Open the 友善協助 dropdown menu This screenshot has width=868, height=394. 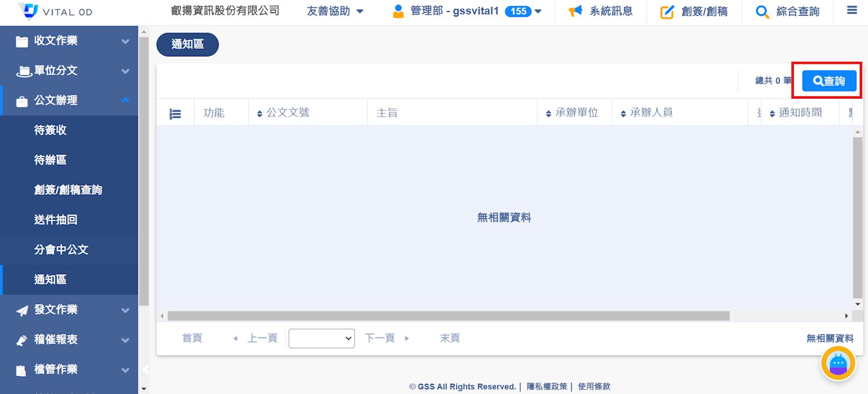point(335,11)
